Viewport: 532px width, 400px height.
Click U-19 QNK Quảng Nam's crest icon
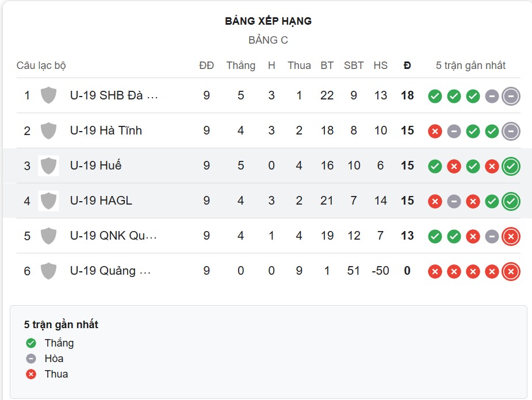pyautogui.click(x=48, y=236)
